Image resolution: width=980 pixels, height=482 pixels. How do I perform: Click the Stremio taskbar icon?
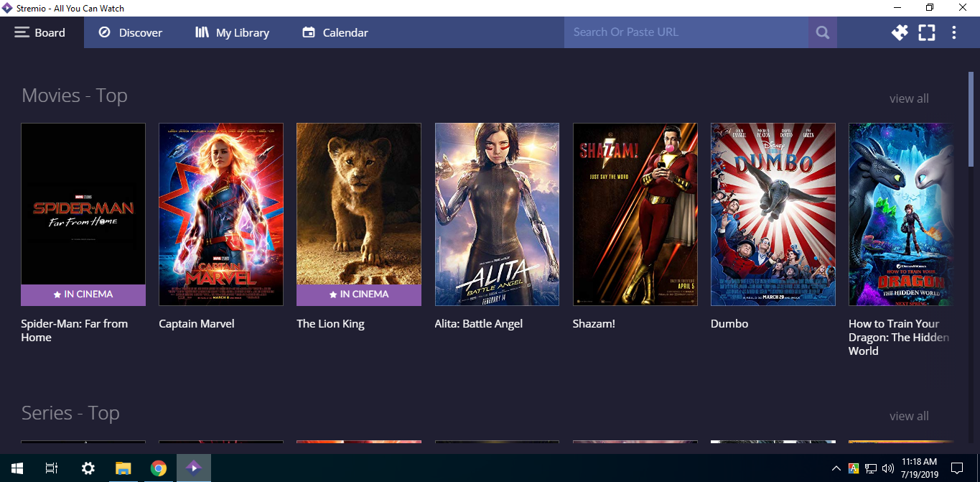click(x=194, y=468)
